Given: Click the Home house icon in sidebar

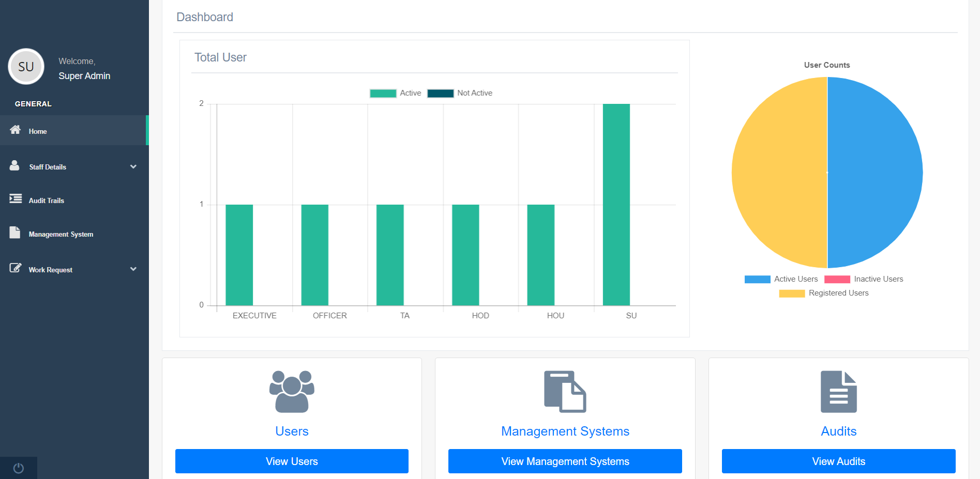Looking at the screenshot, I should tap(16, 130).
